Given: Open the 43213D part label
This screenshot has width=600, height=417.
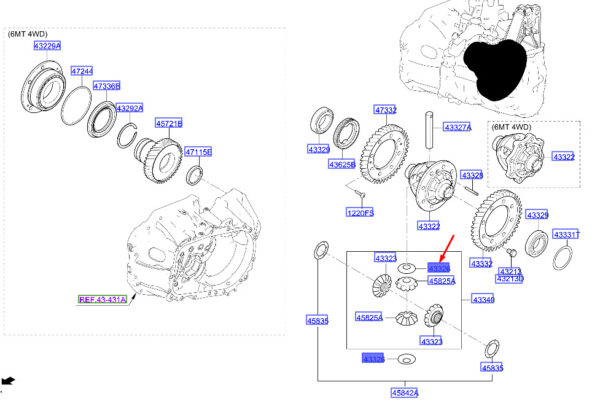Looking at the screenshot, I should coord(511,279).
